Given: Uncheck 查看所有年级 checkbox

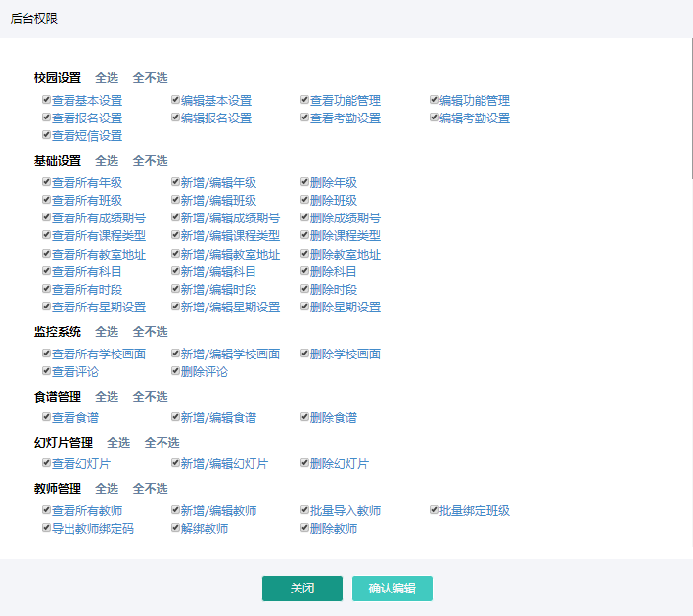Looking at the screenshot, I should [x=46, y=182].
